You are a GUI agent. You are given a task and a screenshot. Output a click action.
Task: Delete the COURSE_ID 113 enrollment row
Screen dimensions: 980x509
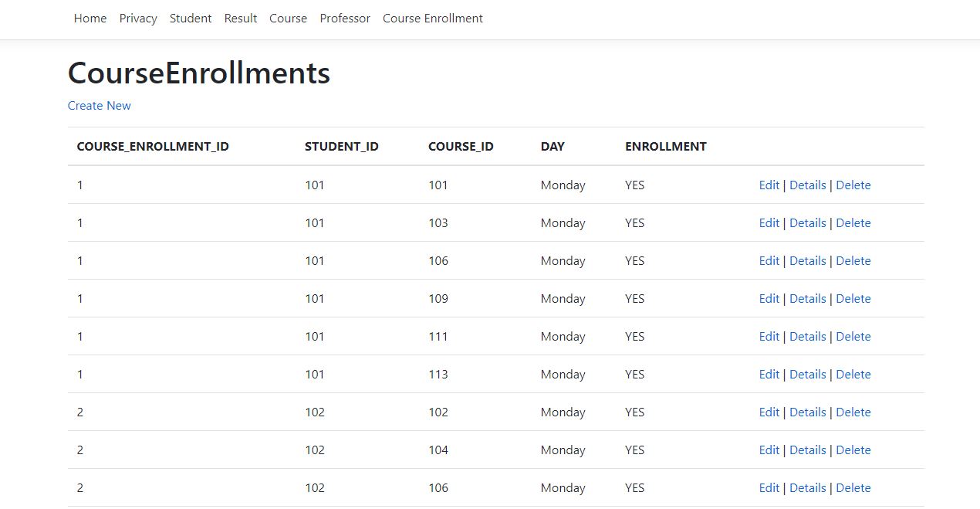tap(853, 374)
